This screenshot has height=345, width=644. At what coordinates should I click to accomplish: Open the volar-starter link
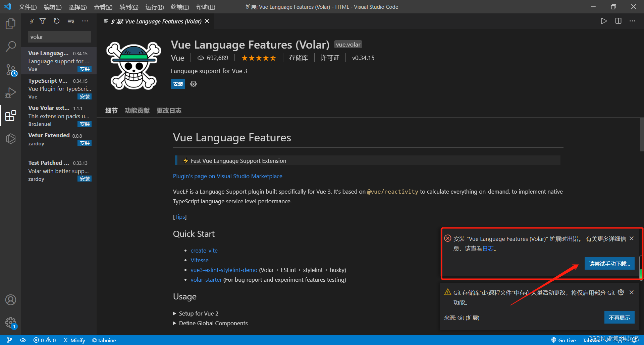click(x=206, y=279)
